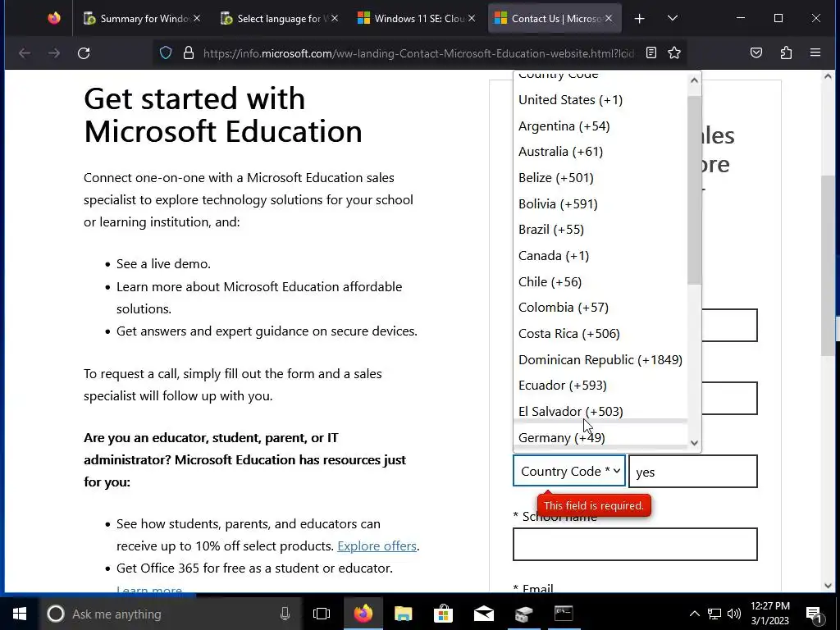This screenshot has width=840, height=630.
Task: Reload the current page
Action: tap(84, 53)
